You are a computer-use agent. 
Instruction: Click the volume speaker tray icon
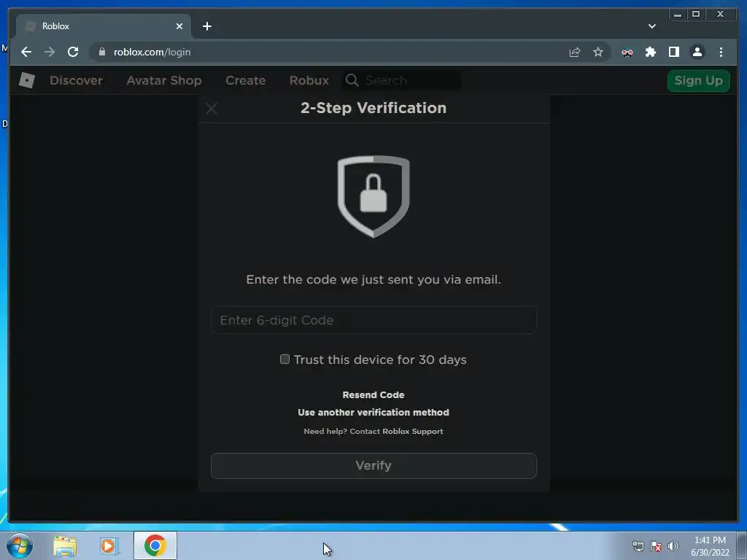coord(673,546)
